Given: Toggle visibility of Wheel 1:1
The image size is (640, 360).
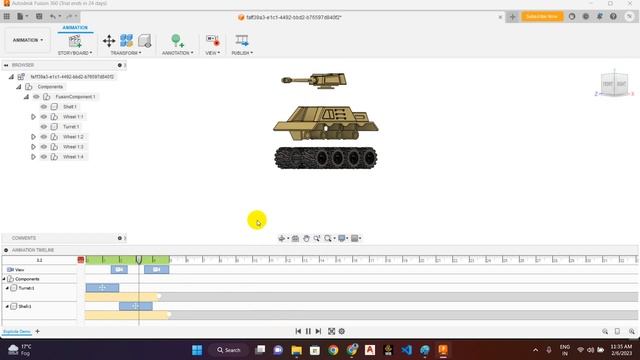Looking at the screenshot, I should pos(44,117).
